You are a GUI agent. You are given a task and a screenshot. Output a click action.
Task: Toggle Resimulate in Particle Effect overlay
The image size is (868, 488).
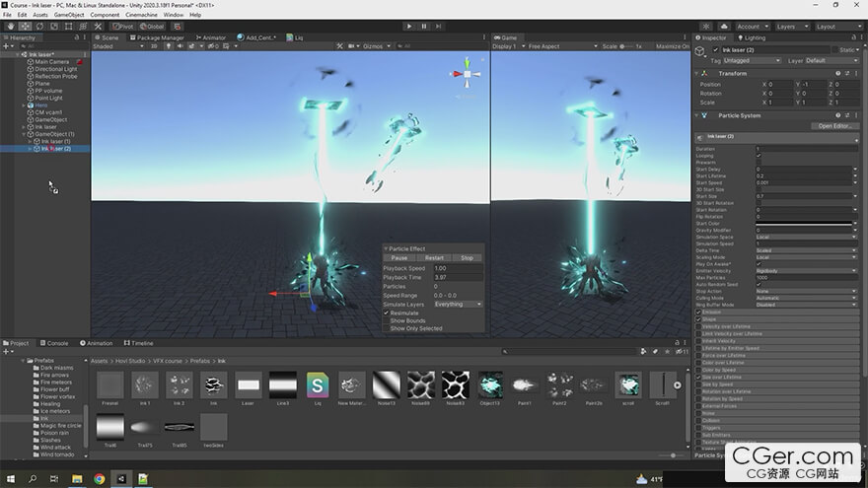pyautogui.click(x=387, y=313)
